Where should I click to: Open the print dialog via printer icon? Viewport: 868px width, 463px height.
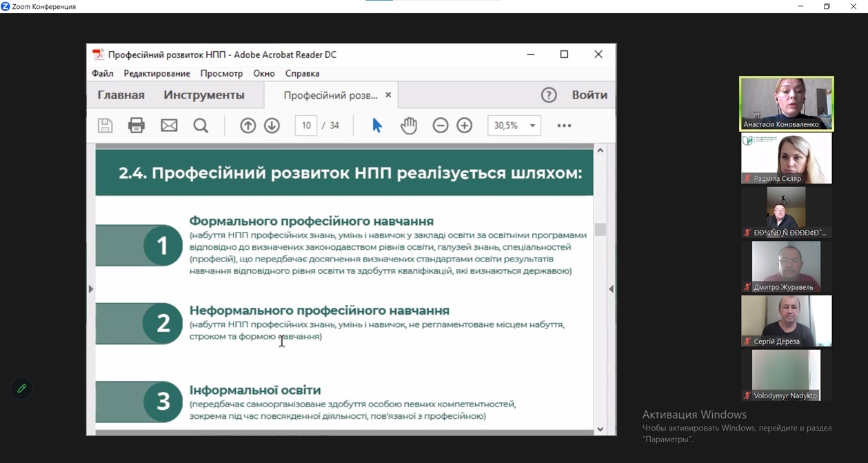point(136,125)
